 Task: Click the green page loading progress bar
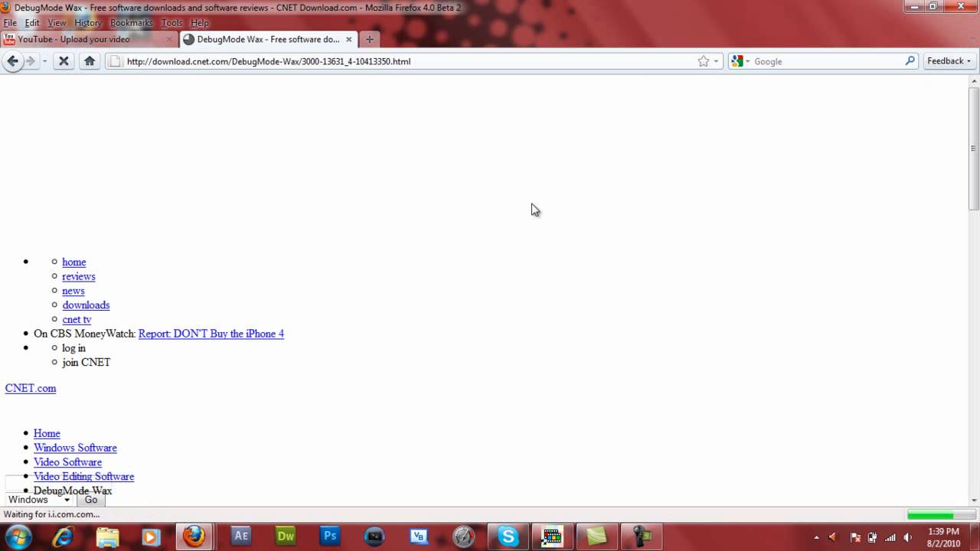(x=940, y=515)
